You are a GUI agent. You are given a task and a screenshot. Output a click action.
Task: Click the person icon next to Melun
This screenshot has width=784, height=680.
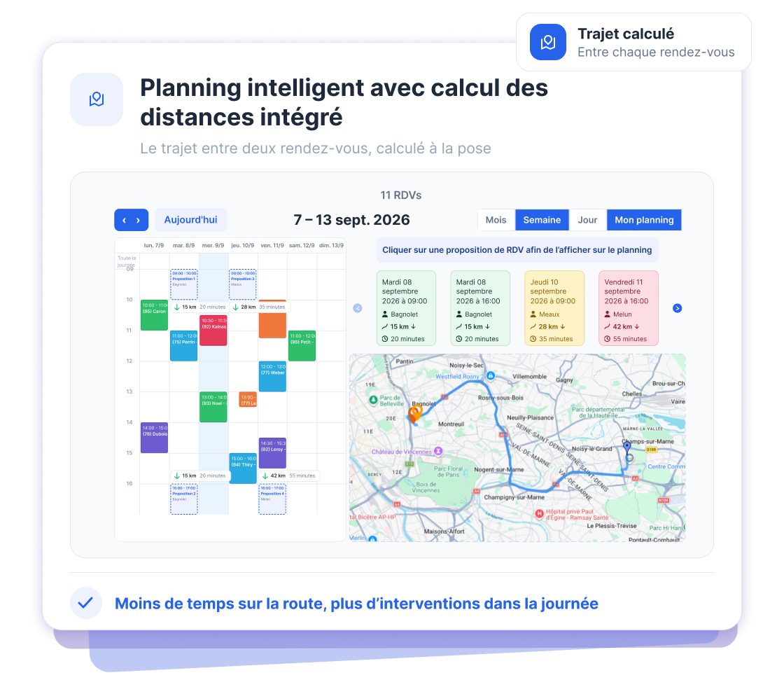point(607,314)
